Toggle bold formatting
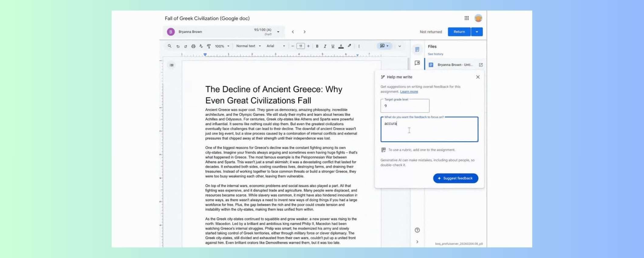Image resolution: width=644 pixels, height=258 pixels. [317, 46]
